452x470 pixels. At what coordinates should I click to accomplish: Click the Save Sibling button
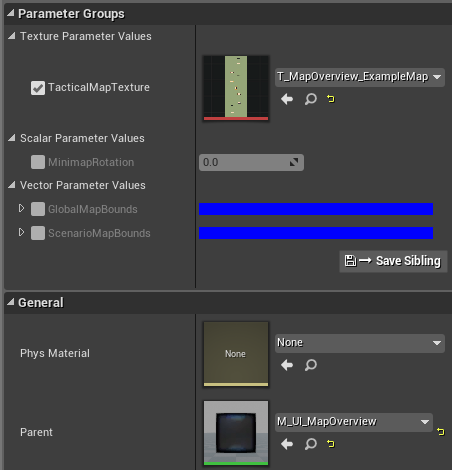pyautogui.click(x=393, y=261)
